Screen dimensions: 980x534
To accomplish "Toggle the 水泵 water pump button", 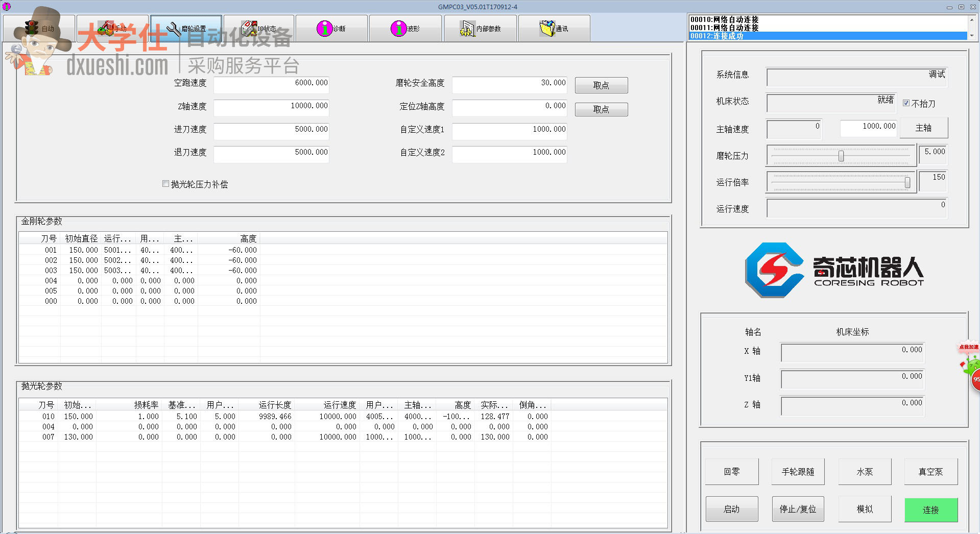I will (x=865, y=472).
